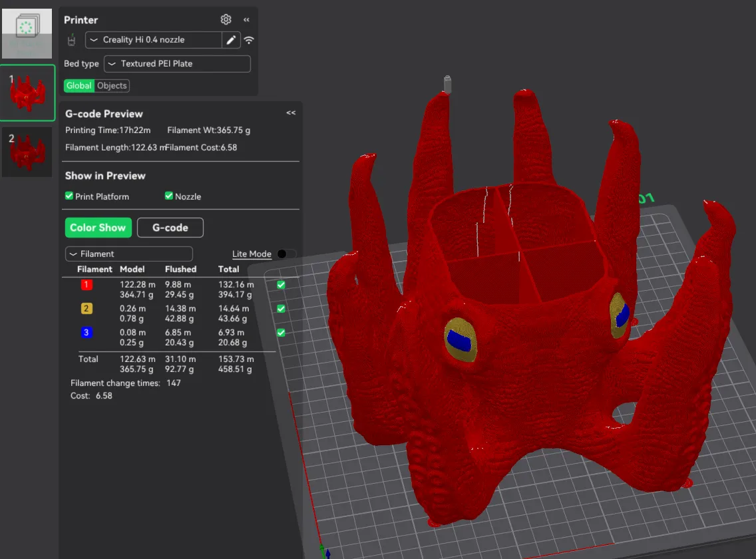Select plate 1 thumbnail
This screenshot has width=756, height=559.
coord(27,92)
